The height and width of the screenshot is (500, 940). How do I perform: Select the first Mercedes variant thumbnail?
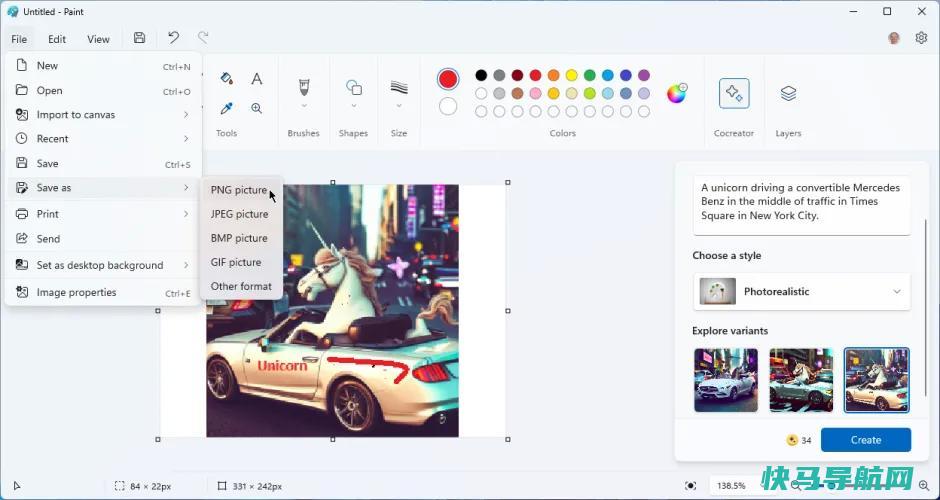tap(726, 380)
